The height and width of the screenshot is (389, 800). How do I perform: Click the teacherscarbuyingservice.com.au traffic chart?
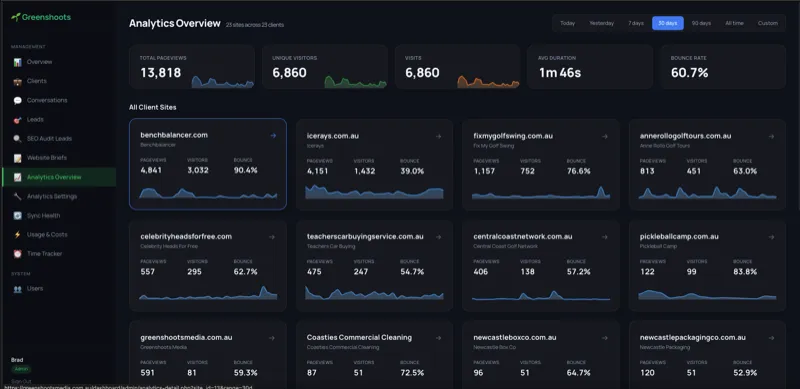(374, 293)
